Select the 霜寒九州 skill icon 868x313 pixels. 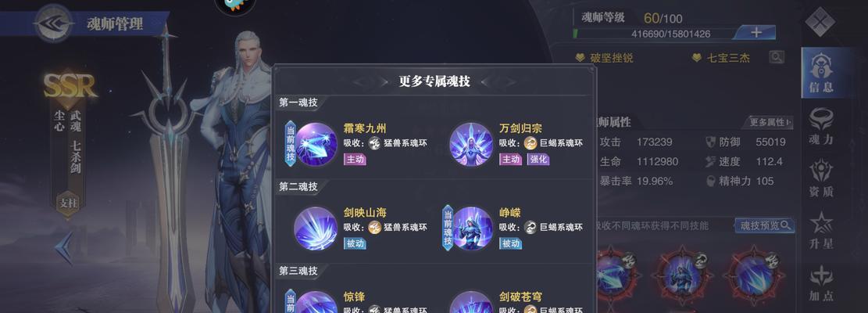(316, 144)
